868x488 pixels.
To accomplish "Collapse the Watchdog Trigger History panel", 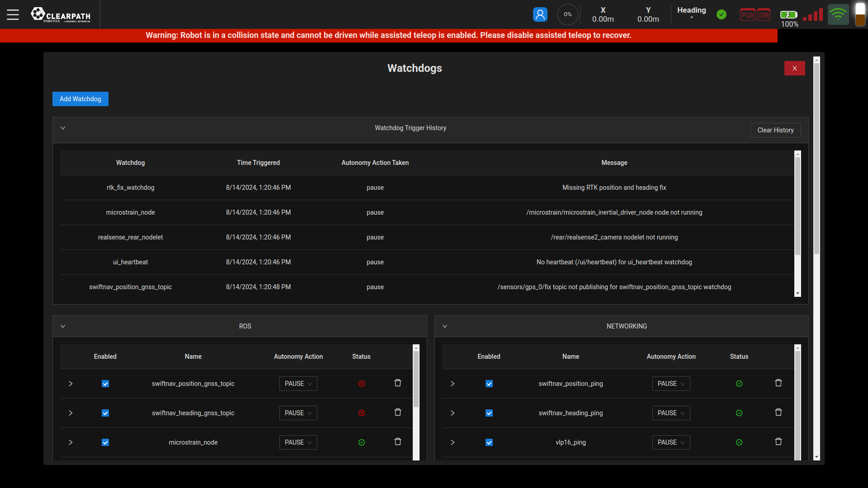I will [63, 128].
